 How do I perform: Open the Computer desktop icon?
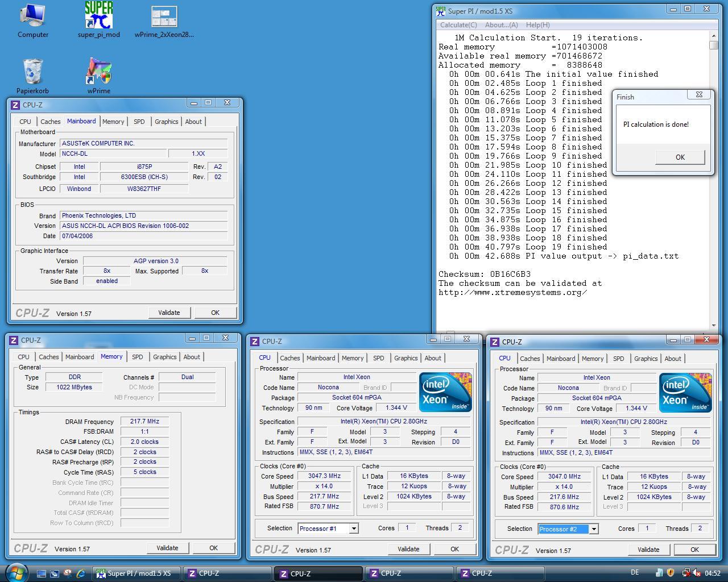(32, 20)
